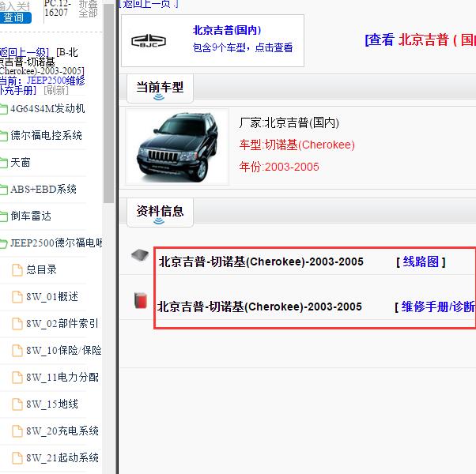Viewport: 476px width, 474px height.
Task: Open the 8W_15地线 document entry
Action: [52, 404]
